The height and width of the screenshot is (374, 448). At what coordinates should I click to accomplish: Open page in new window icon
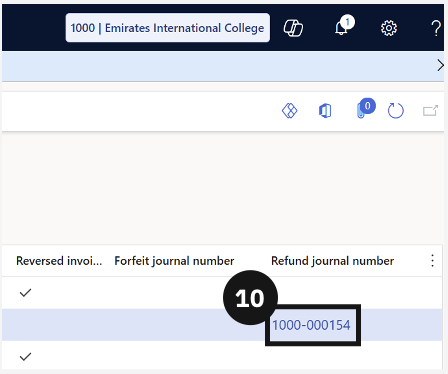coord(430,110)
